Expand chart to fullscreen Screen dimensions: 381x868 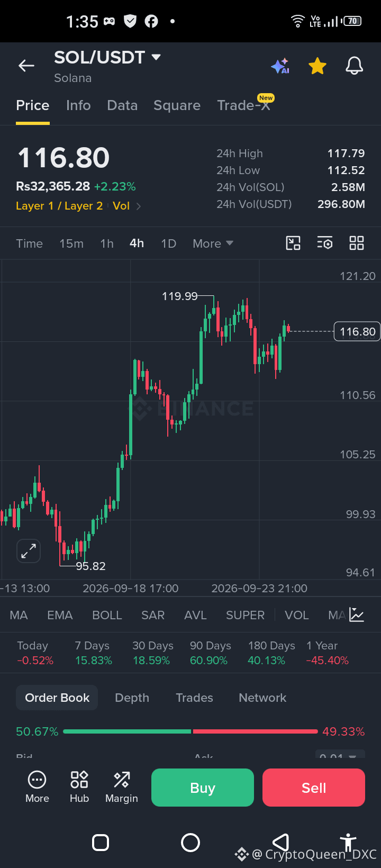point(29,551)
